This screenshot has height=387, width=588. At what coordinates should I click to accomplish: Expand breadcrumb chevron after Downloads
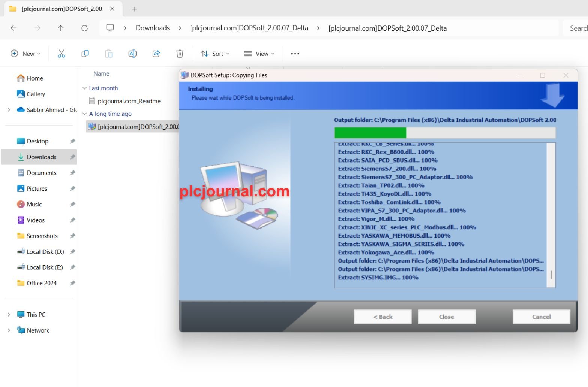click(180, 28)
